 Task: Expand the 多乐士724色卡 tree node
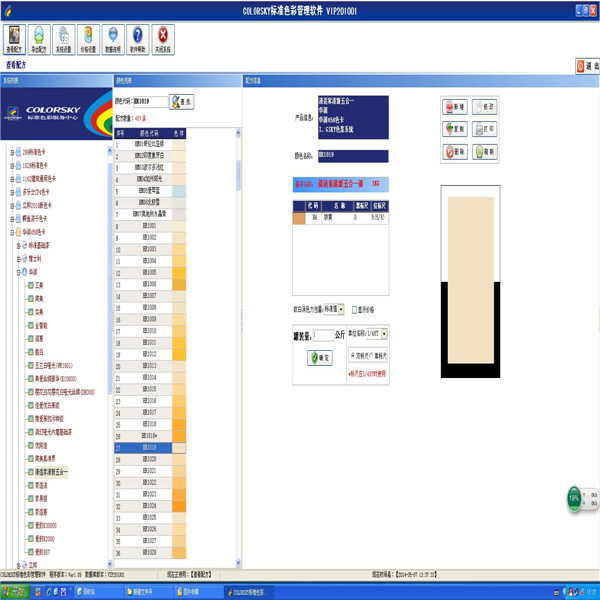12,190
